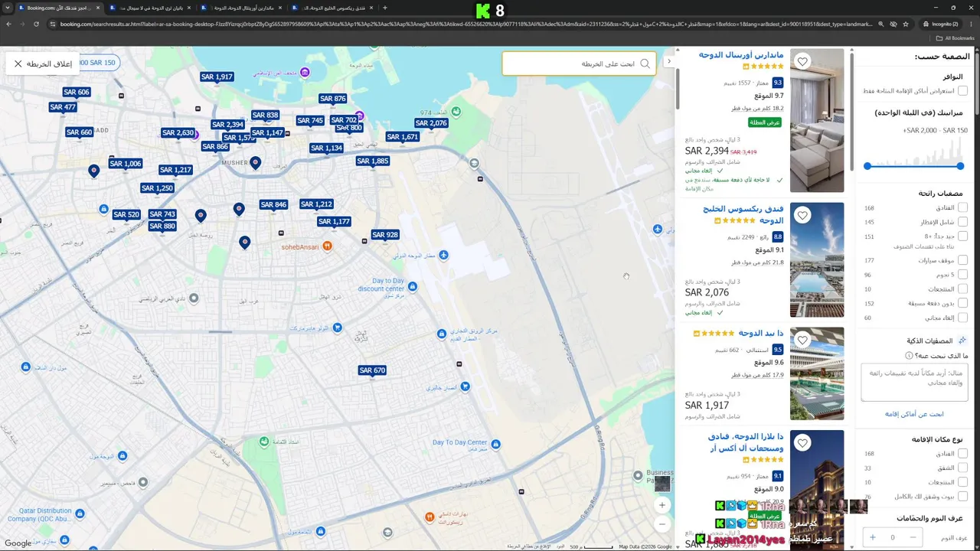This screenshot has width=980, height=551.
Task: Zoom in on the map
Action: click(x=662, y=505)
